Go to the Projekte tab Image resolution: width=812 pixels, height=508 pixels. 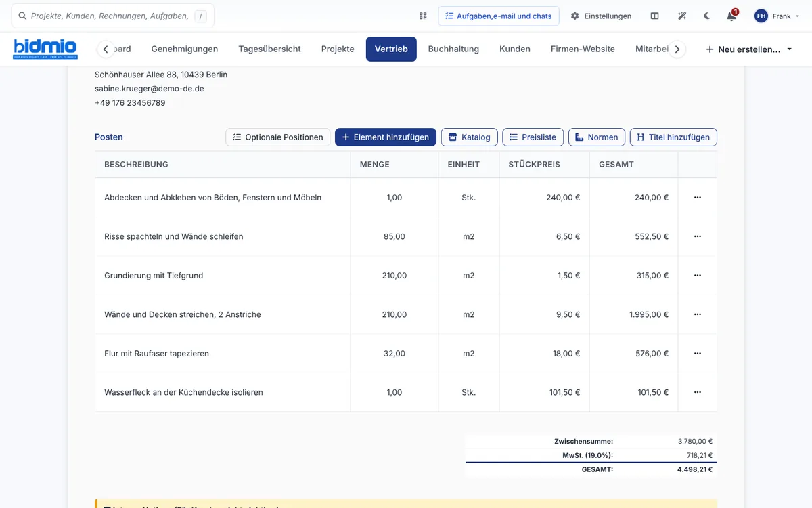[338, 49]
